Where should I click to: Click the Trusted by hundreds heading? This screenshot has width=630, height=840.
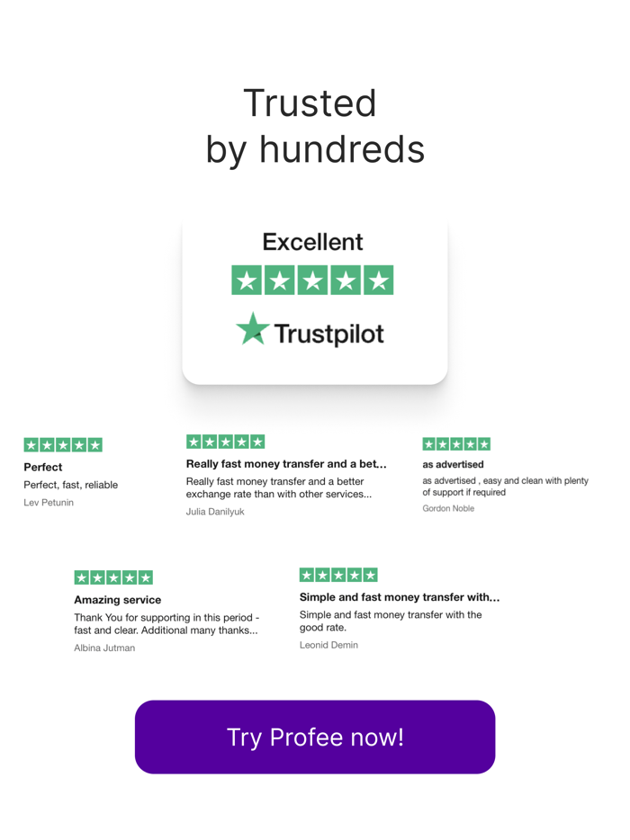click(314, 126)
